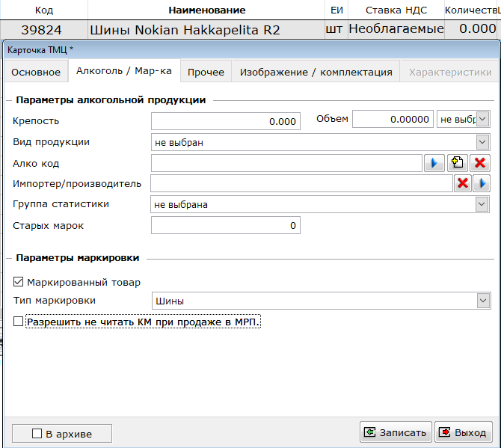Screen dimensions: 501x448
Task: Click the Код column header
Action: click(x=44, y=10)
